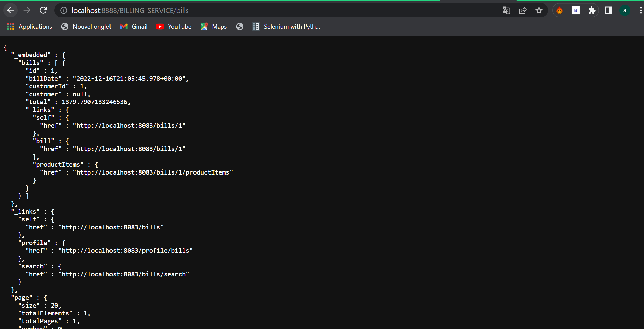The height and width of the screenshot is (329, 644).
Task: Toggle the browser side panel
Action: tap(608, 10)
